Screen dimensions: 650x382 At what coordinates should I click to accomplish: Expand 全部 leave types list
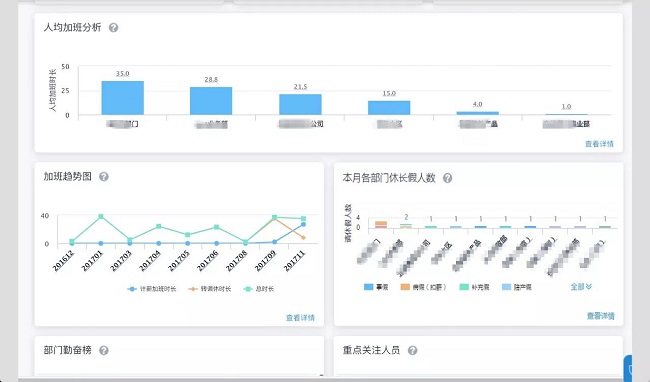[581, 286]
